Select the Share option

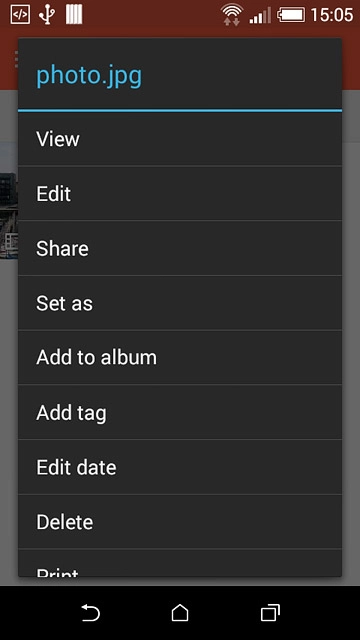180,248
